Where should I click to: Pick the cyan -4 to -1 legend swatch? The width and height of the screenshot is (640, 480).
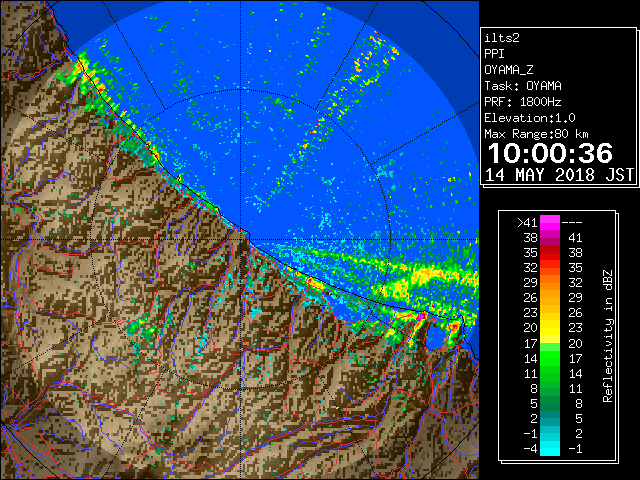pyautogui.click(x=550, y=448)
